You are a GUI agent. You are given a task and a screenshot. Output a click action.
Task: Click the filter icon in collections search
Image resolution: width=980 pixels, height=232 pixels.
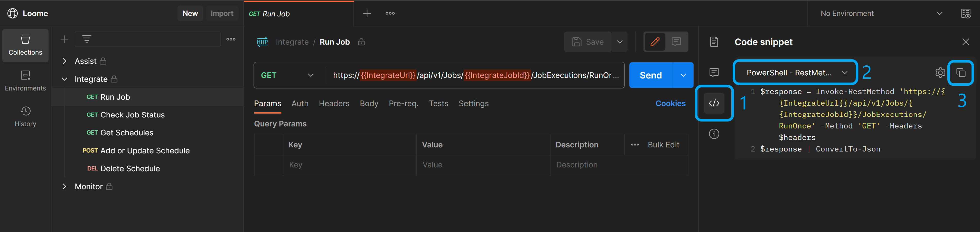pos(87,39)
